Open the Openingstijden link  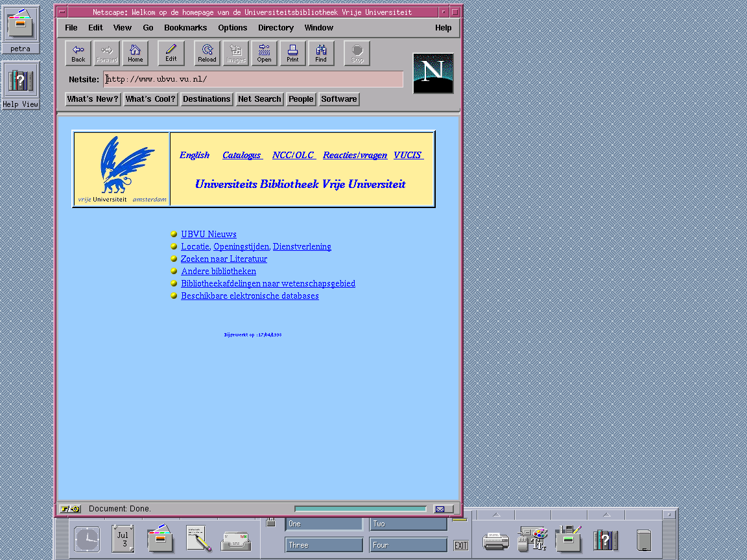coord(241,246)
